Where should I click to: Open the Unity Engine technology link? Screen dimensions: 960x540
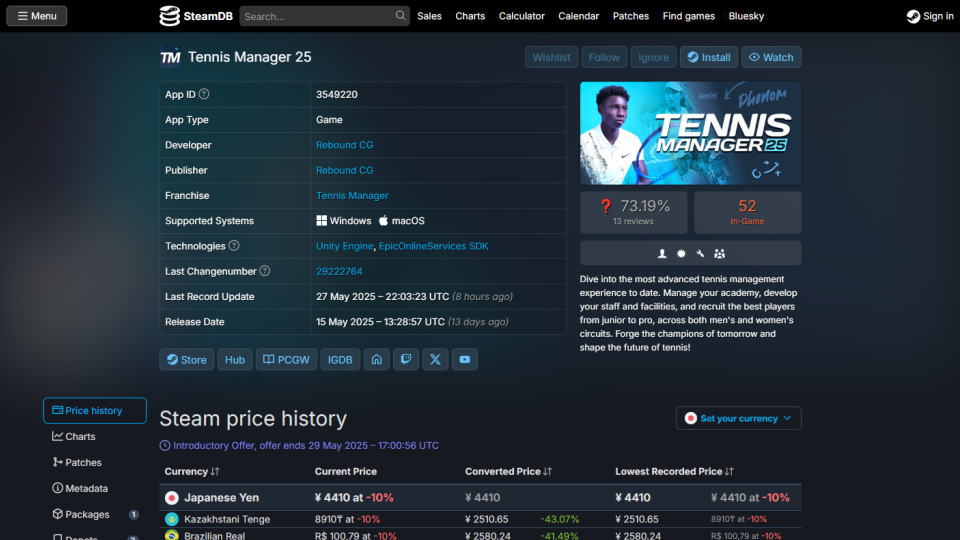[345, 246]
